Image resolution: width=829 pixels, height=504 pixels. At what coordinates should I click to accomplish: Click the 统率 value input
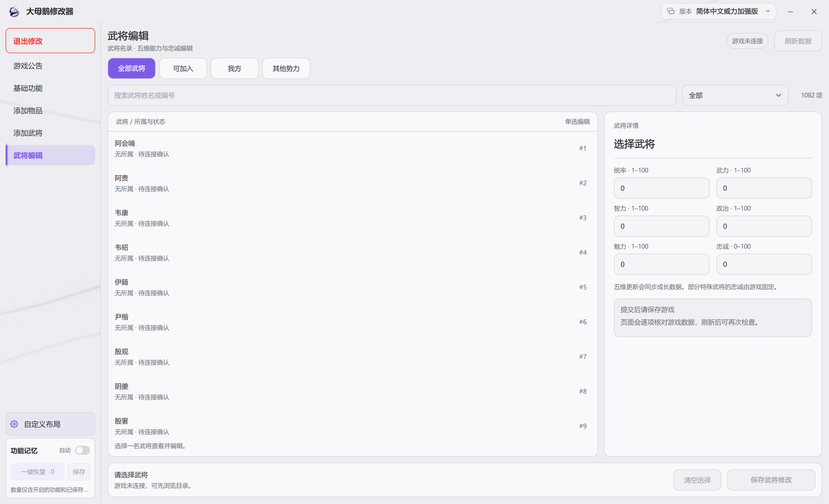[x=662, y=188]
